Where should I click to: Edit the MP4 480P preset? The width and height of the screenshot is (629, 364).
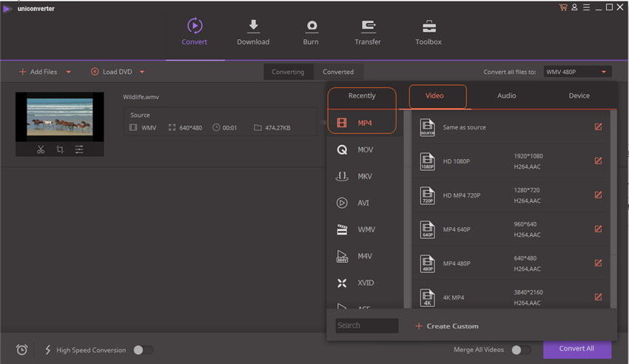coord(598,263)
